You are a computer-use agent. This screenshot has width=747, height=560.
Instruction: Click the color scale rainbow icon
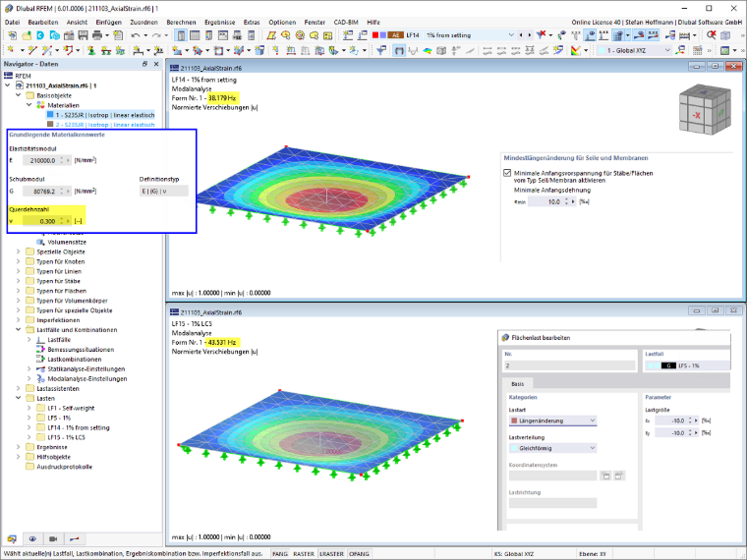(x=576, y=50)
